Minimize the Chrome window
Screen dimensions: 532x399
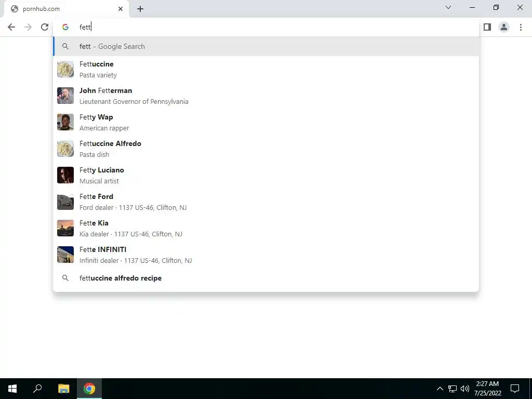click(472, 7)
